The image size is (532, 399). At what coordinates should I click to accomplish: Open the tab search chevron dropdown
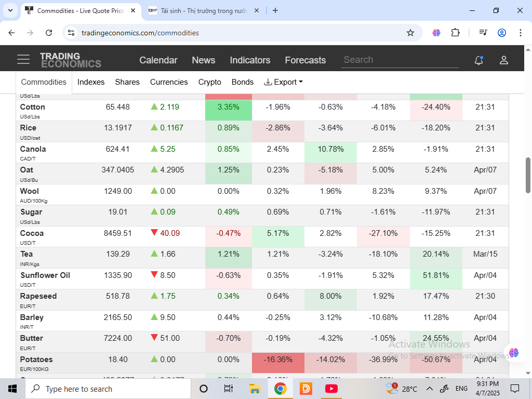pos(10,10)
